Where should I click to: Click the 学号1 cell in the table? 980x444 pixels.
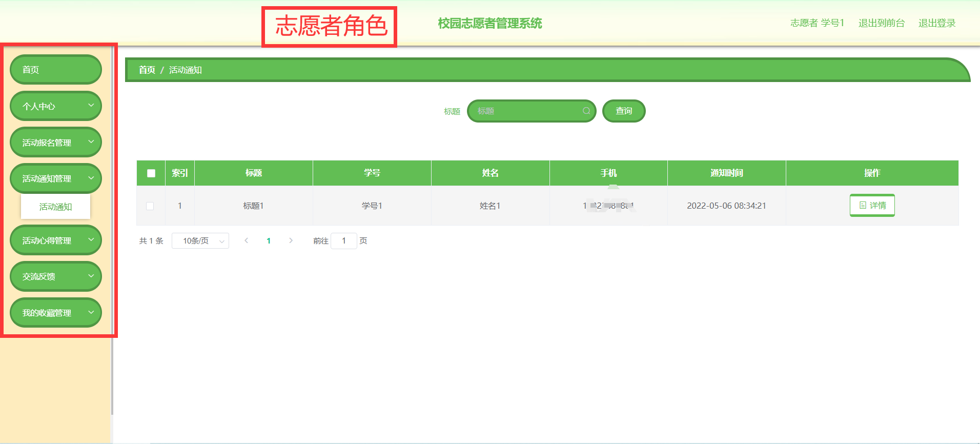[x=372, y=206]
